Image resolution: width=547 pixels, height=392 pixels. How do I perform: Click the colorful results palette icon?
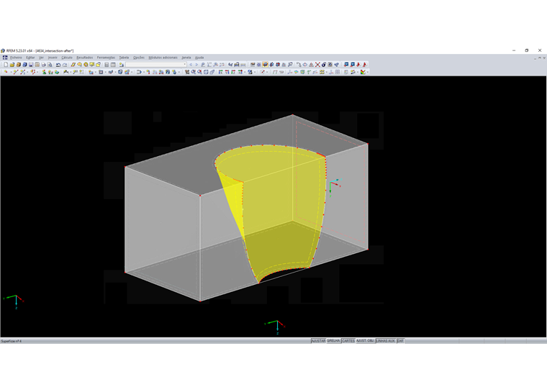363,72
